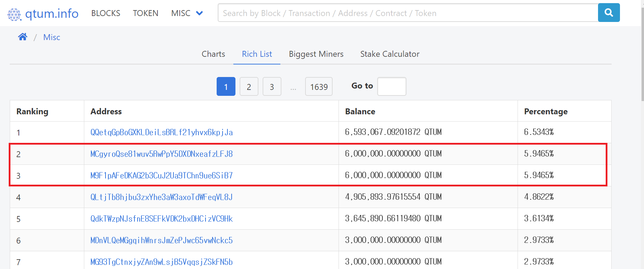Expand the MISC dropdown chevron
644x269 pixels.
coord(199,13)
